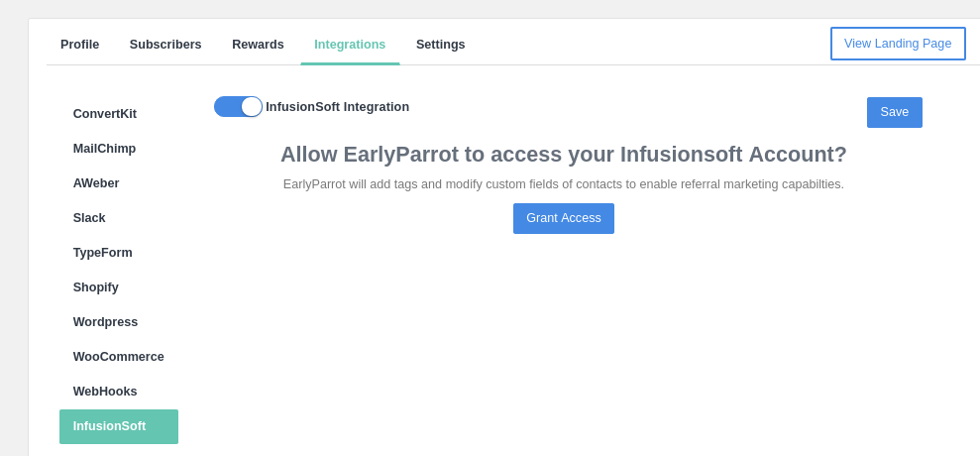Click the highlighted InfusionSoft sidebar item
Screen dimensions: 980x456
pyautogui.click(x=119, y=426)
